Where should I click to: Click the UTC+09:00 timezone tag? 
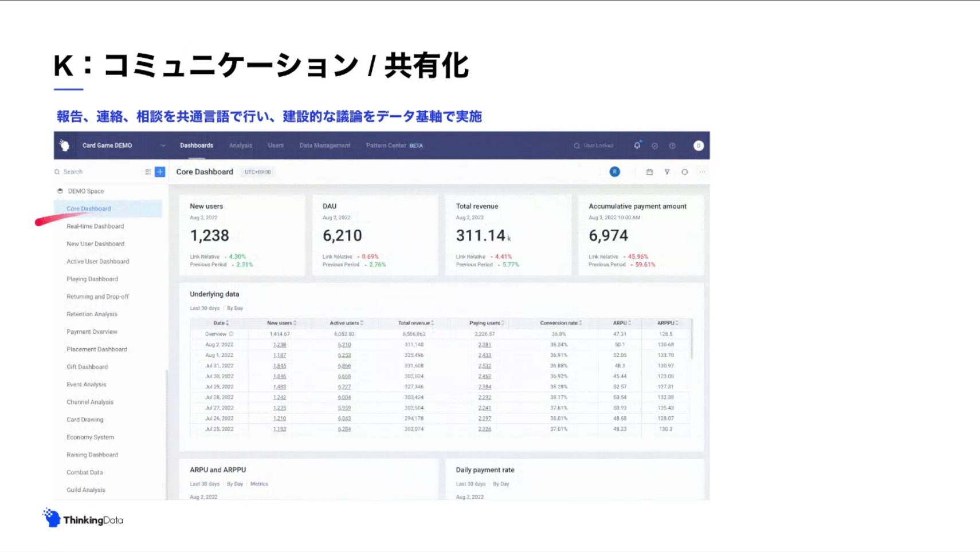point(258,172)
